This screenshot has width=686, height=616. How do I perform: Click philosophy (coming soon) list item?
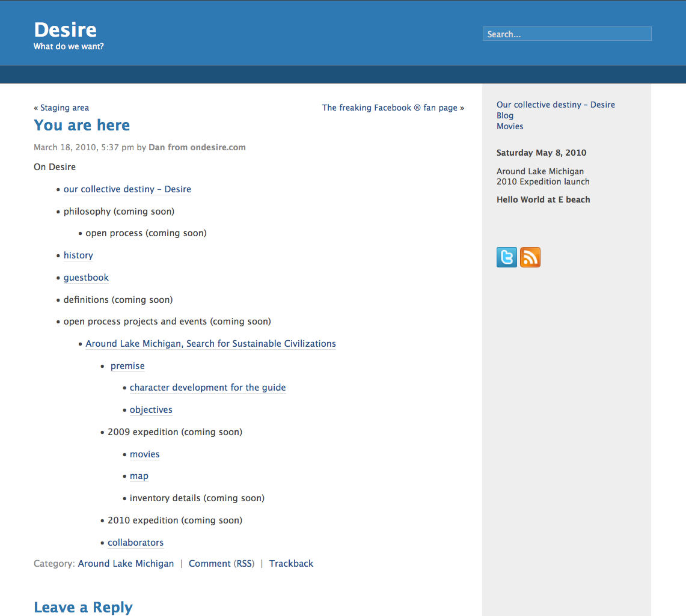click(119, 212)
